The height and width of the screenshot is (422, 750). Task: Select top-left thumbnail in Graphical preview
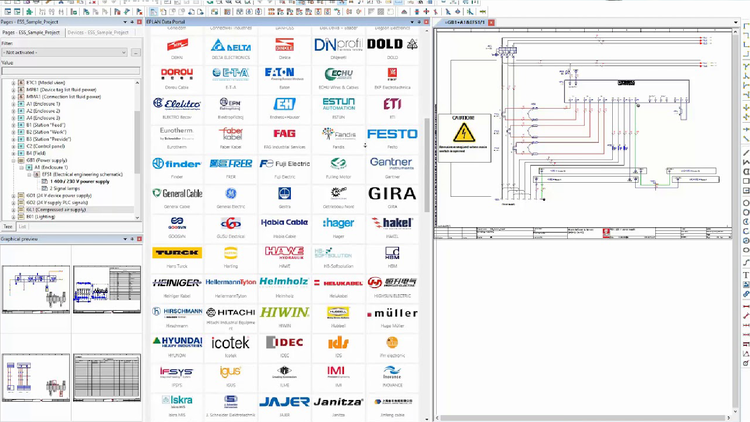pos(35,290)
